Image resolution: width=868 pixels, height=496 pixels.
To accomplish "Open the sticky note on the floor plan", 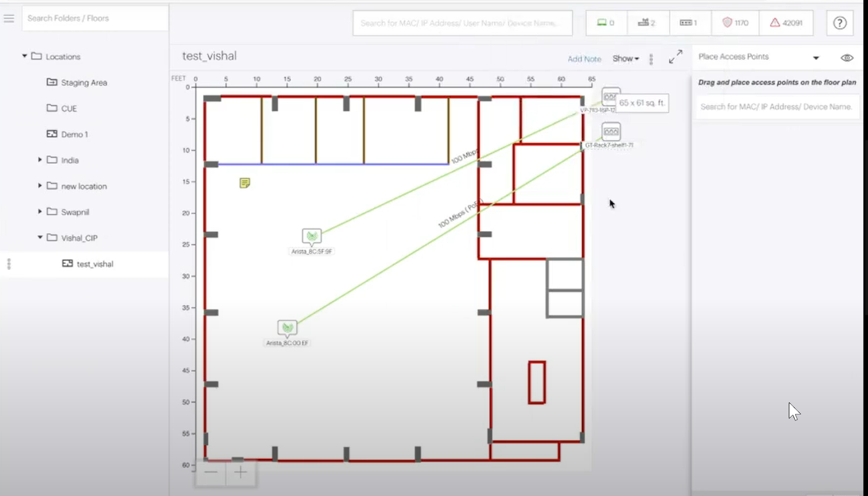I will (x=245, y=183).
